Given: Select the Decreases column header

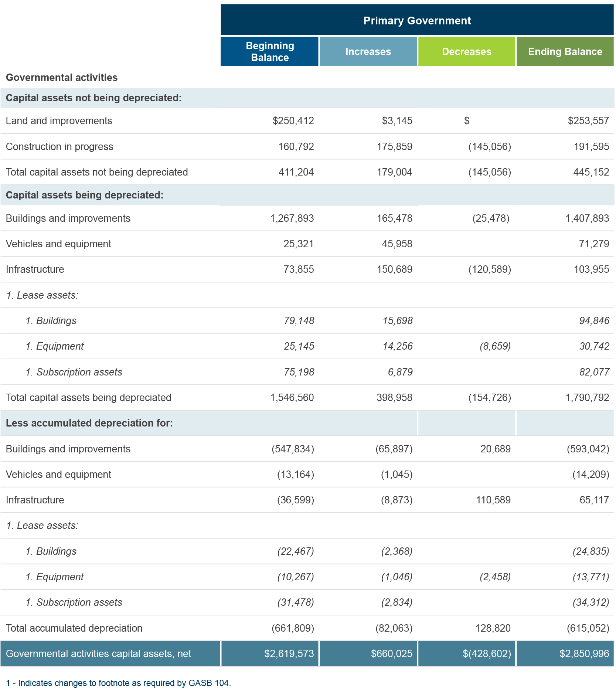Looking at the screenshot, I should tap(466, 51).
